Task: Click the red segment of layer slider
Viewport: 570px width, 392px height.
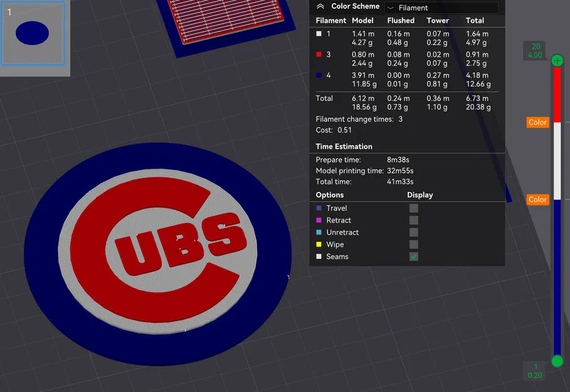Action: (557, 95)
